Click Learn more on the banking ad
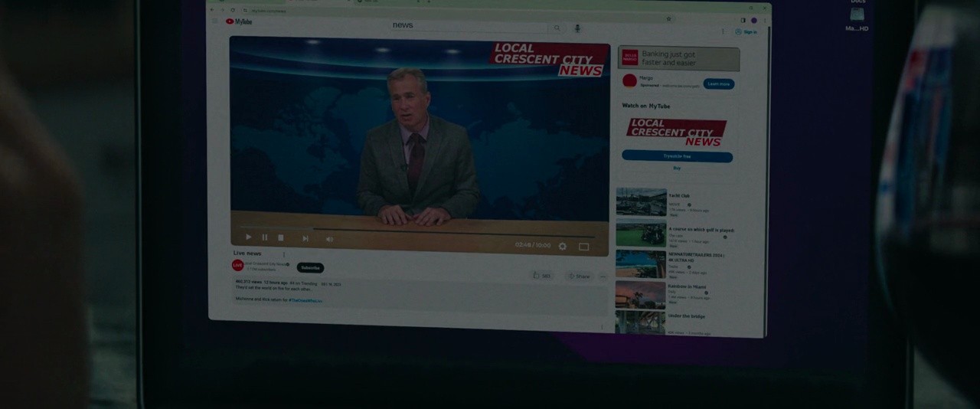This screenshot has height=409, width=980. 718,84
